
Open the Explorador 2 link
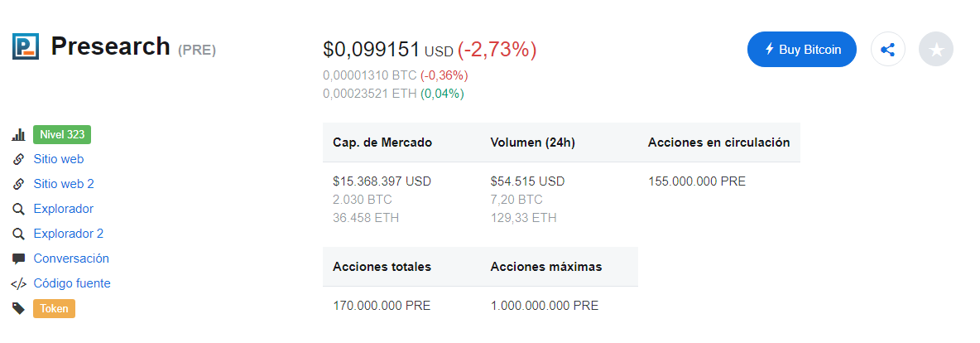69,234
